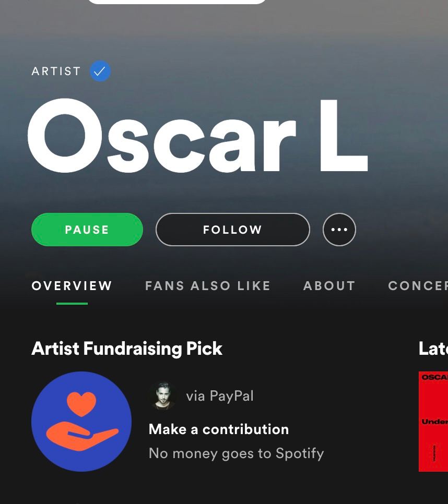Open the three-dot more options menu
The height and width of the screenshot is (504, 448).
click(339, 230)
